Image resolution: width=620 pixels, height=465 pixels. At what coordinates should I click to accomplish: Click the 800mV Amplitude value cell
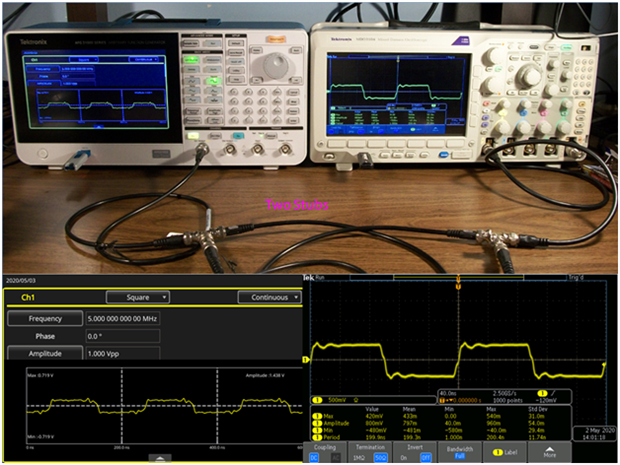[374, 423]
